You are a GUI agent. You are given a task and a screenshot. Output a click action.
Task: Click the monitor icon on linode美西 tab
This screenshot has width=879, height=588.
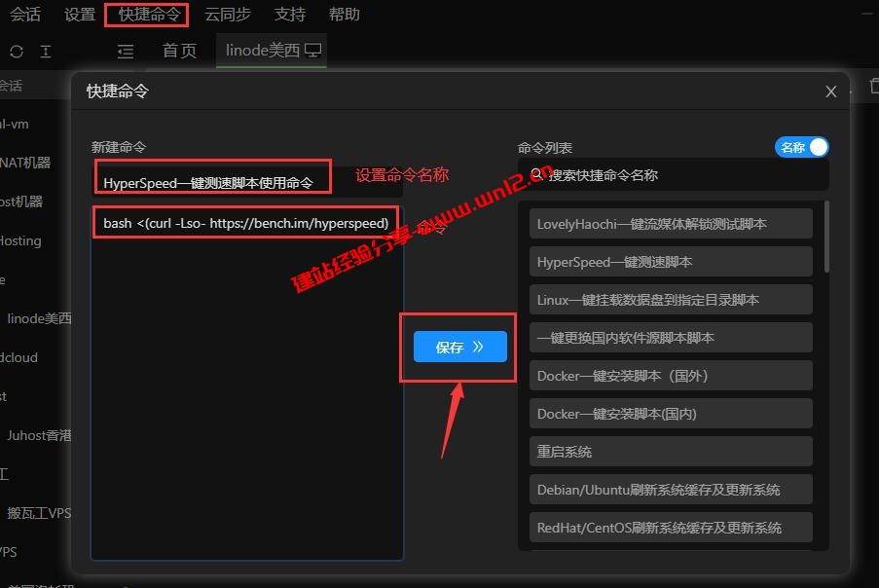[x=311, y=50]
